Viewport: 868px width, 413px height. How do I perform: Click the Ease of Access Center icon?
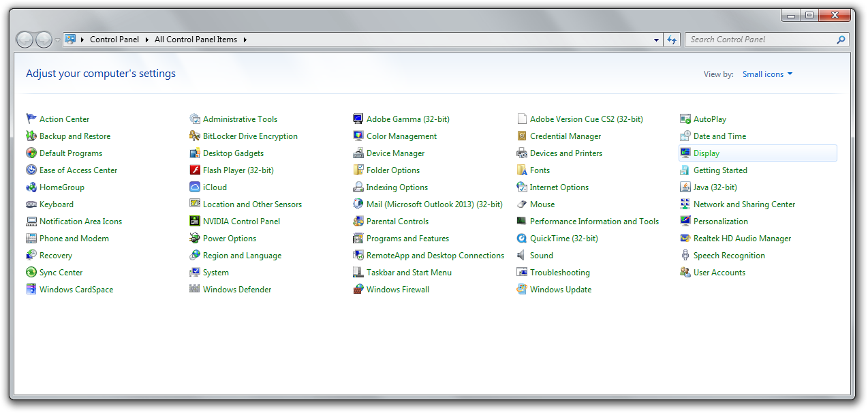pos(31,170)
